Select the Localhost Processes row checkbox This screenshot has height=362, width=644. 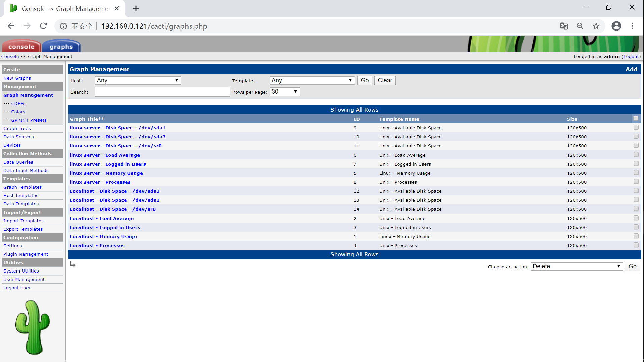pos(636,245)
